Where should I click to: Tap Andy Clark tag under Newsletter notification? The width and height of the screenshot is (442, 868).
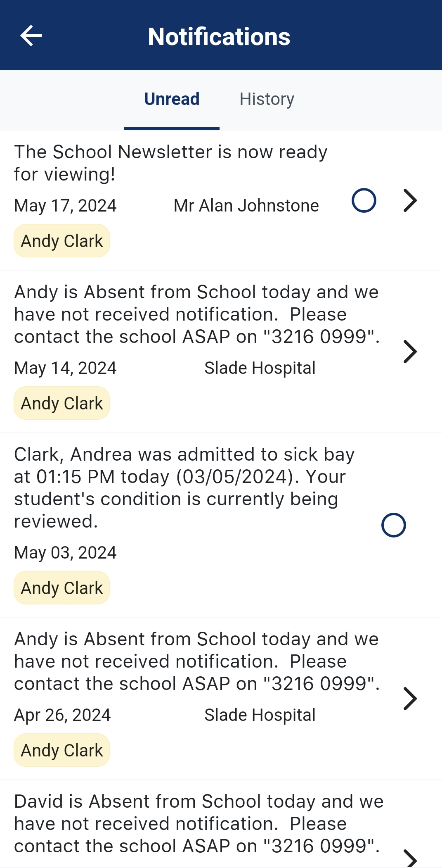click(62, 241)
